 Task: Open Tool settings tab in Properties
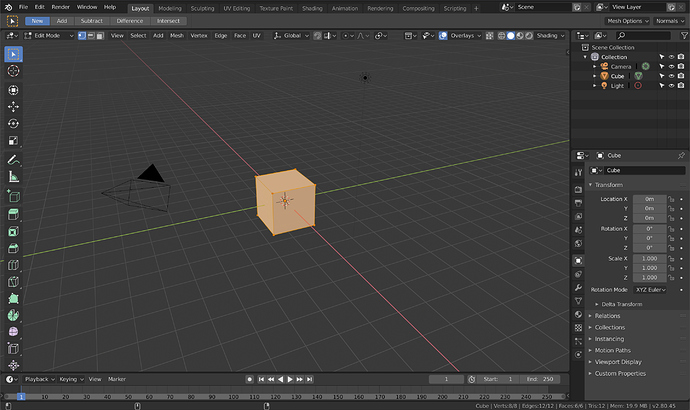578,172
